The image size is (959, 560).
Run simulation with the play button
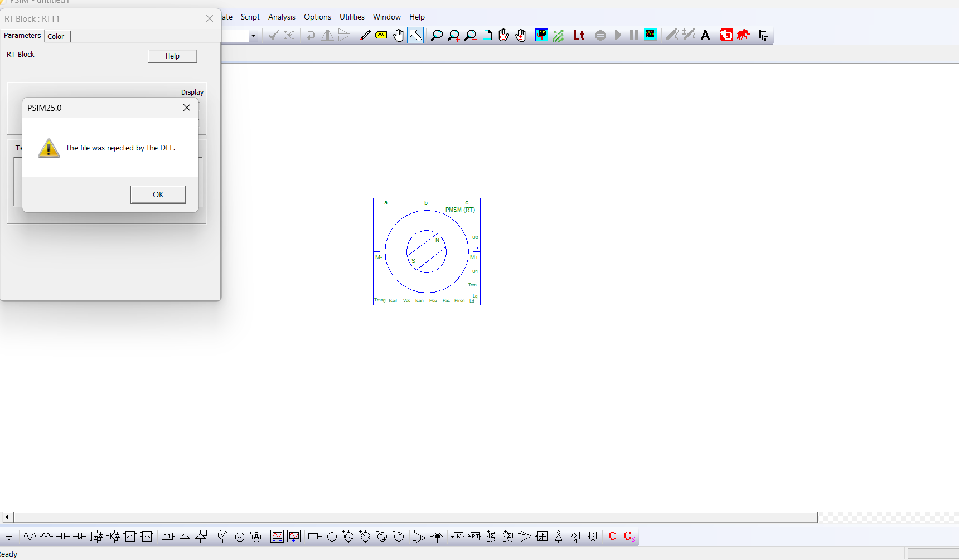(618, 35)
